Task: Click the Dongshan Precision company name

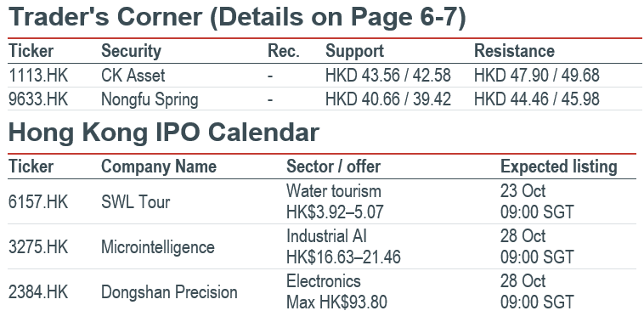Action: pos(169,293)
